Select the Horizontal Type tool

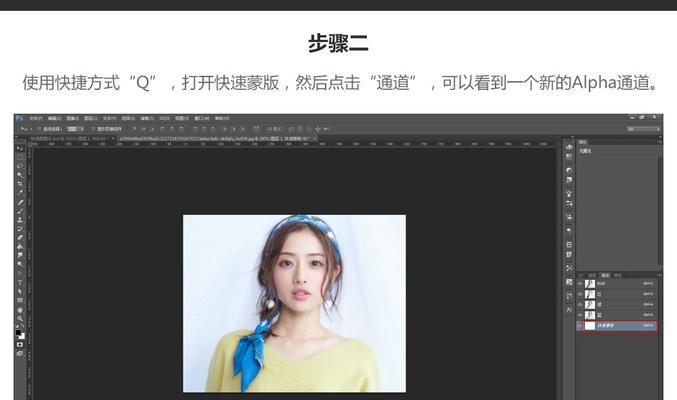pos(20,282)
